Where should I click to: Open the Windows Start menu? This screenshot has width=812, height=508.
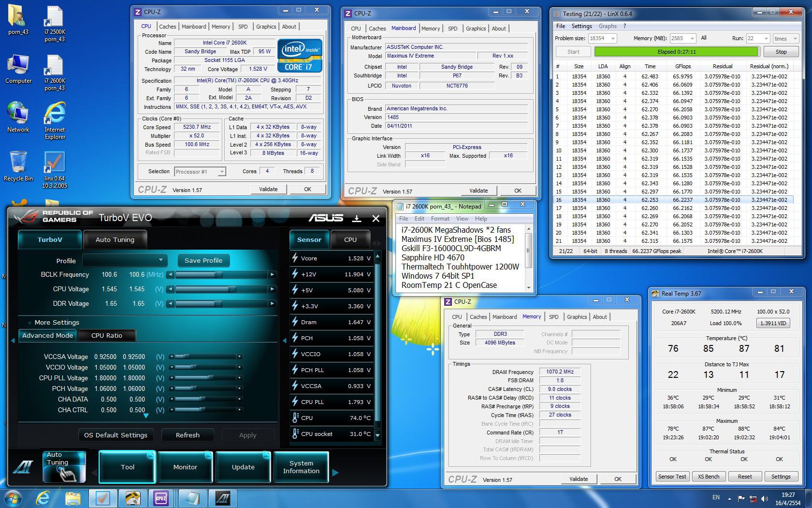[13, 498]
